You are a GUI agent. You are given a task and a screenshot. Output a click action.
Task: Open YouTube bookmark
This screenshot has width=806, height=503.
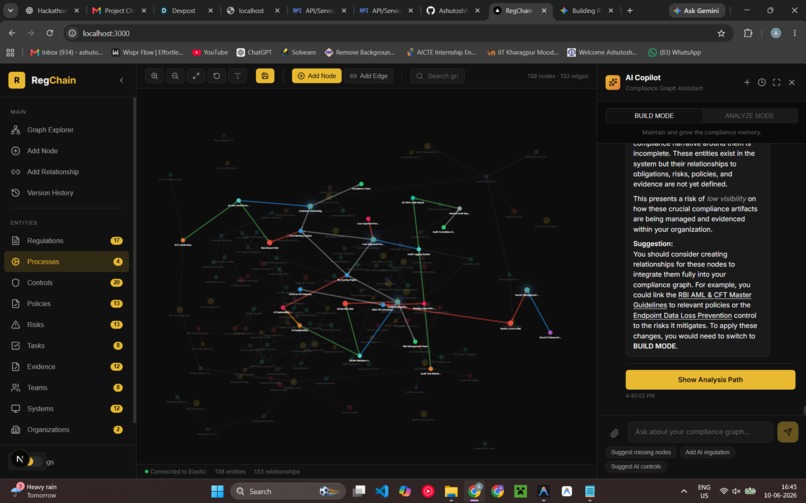[210, 52]
